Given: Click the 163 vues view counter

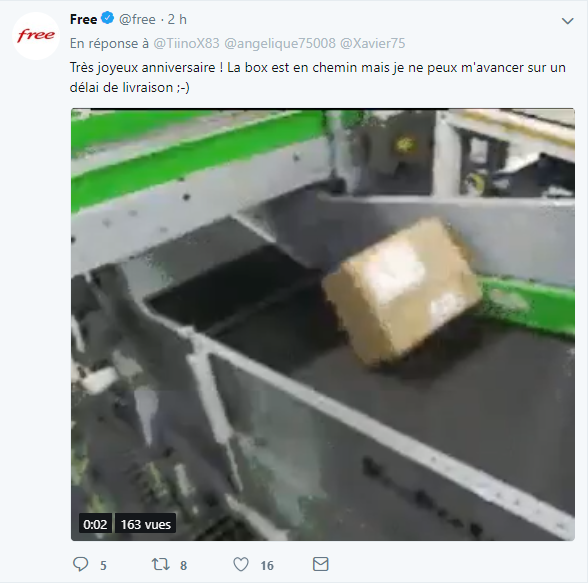Looking at the screenshot, I should tap(146, 524).
